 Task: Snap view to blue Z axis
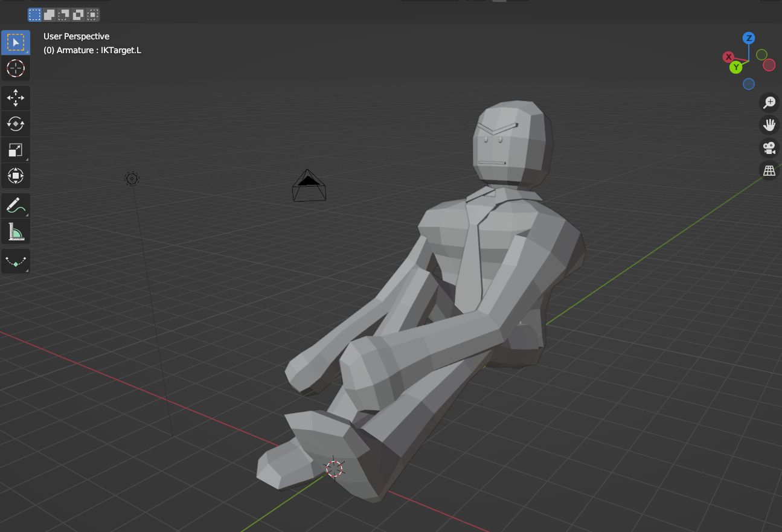749,38
